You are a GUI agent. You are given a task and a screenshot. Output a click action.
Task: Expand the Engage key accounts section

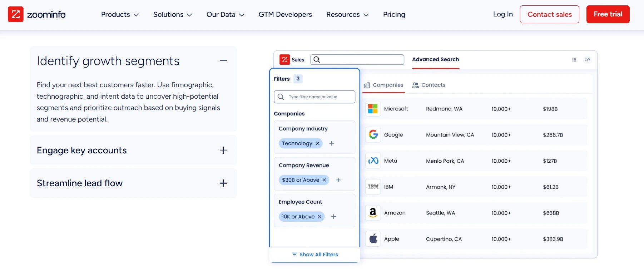click(223, 150)
